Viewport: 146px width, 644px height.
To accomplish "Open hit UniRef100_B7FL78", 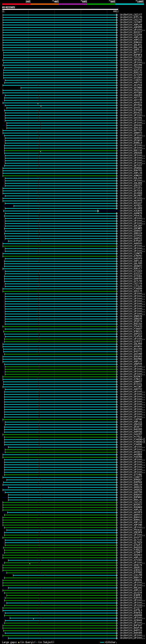I will [131, 17].
